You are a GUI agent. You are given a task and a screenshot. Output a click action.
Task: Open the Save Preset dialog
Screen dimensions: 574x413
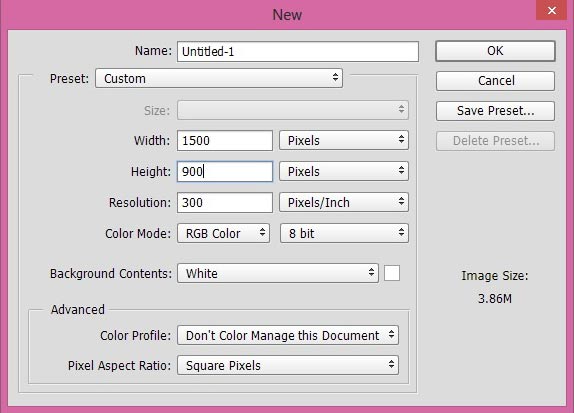pyautogui.click(x=495, y=111)
